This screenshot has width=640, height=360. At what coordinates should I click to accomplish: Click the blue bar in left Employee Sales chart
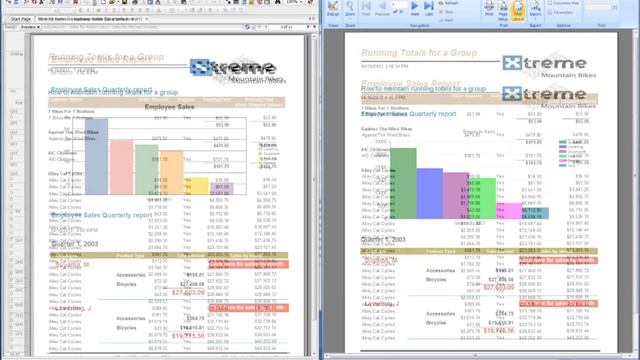pos(96,157)
